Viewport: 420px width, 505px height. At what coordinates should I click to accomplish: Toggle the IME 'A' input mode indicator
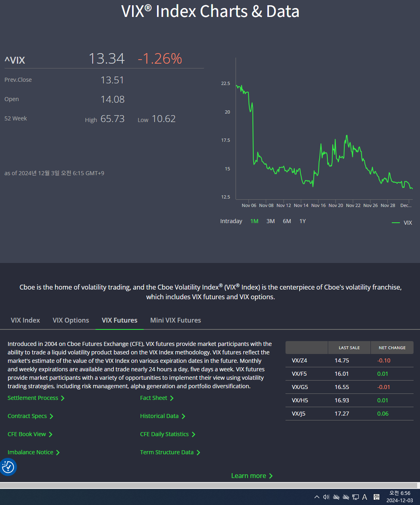pos(364,497)
